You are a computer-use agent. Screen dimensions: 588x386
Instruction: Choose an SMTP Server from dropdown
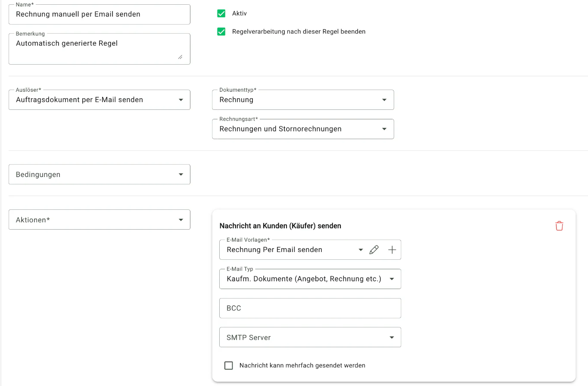[x=310, y=337]
